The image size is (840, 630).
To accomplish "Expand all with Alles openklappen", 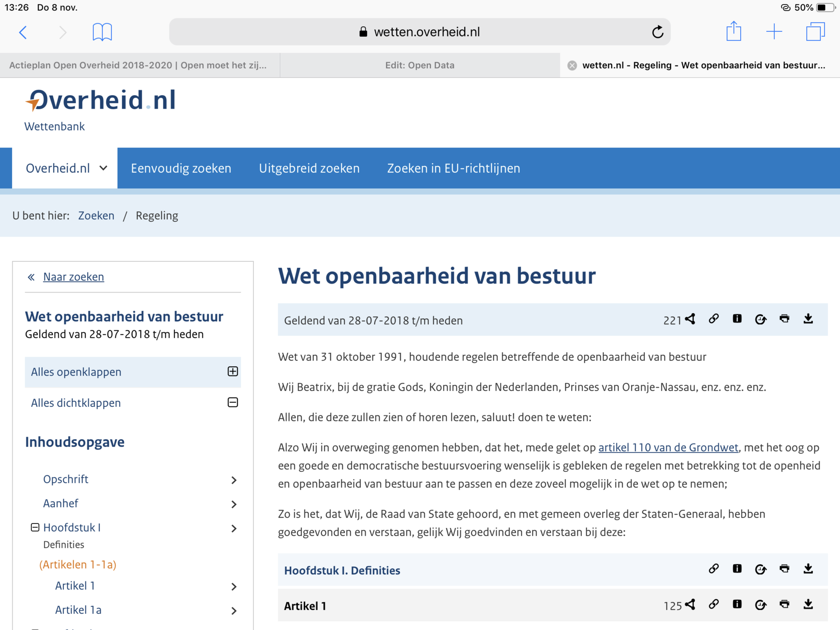I will [x=133, y=372].
